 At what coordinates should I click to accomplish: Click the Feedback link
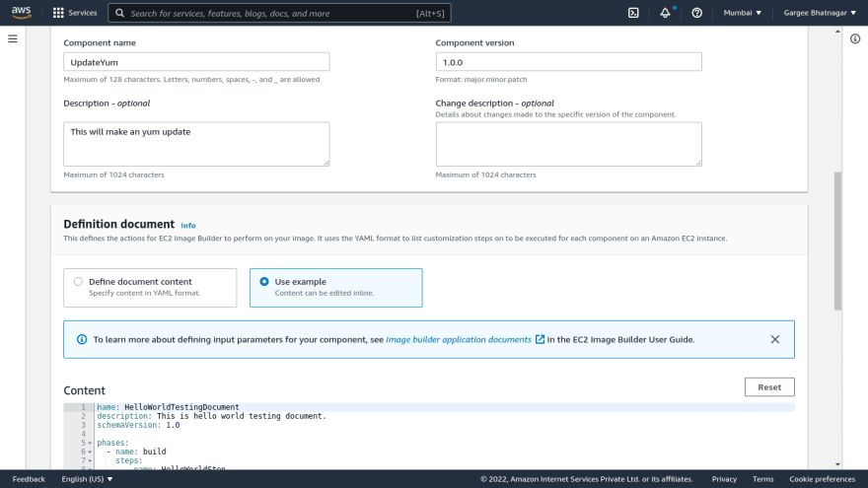(x=29, y=479)
